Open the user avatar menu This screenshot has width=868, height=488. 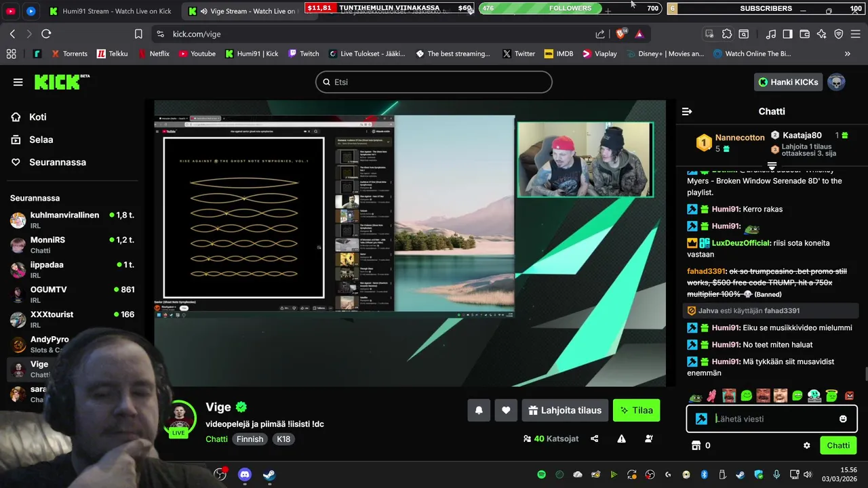pos(836,82)
